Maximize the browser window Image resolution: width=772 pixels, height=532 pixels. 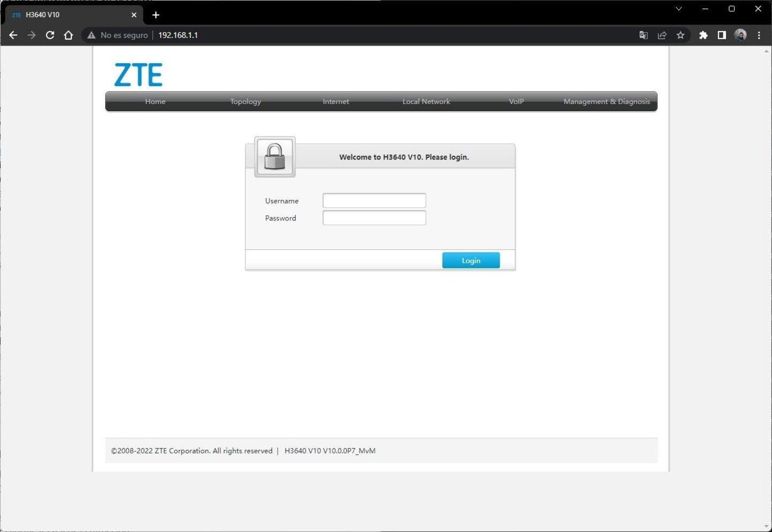[732, 9]
